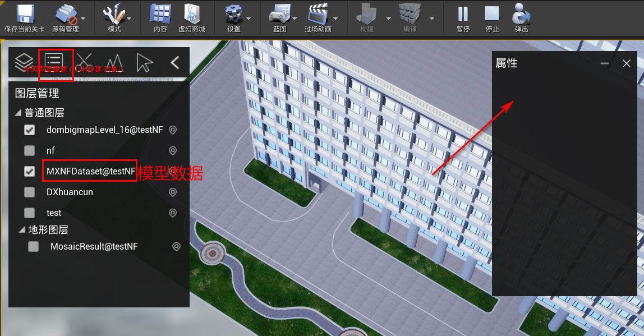Open 构建 dropdown arrow
Image resolution: width=644 pixels, height=336 pixels.
pos(389,19)
